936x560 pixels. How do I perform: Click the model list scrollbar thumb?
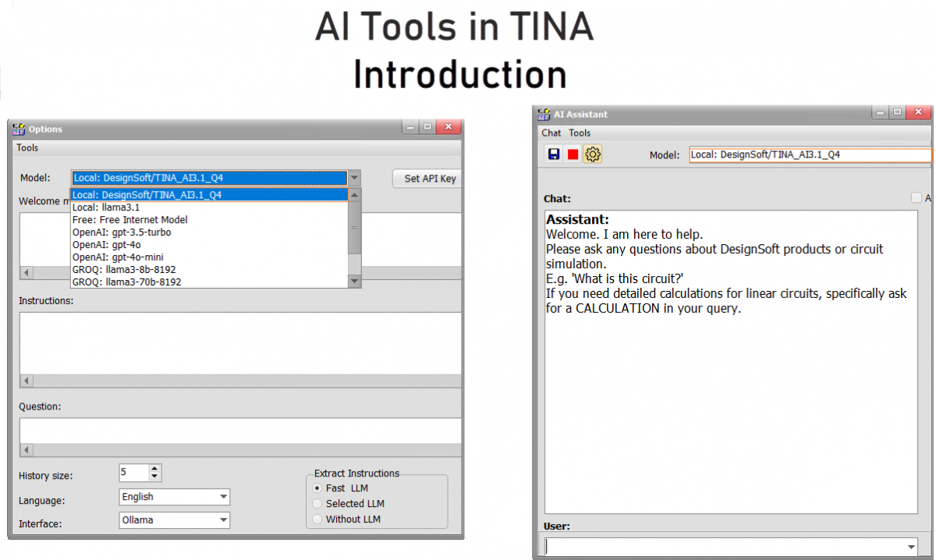tap(355, 228)
